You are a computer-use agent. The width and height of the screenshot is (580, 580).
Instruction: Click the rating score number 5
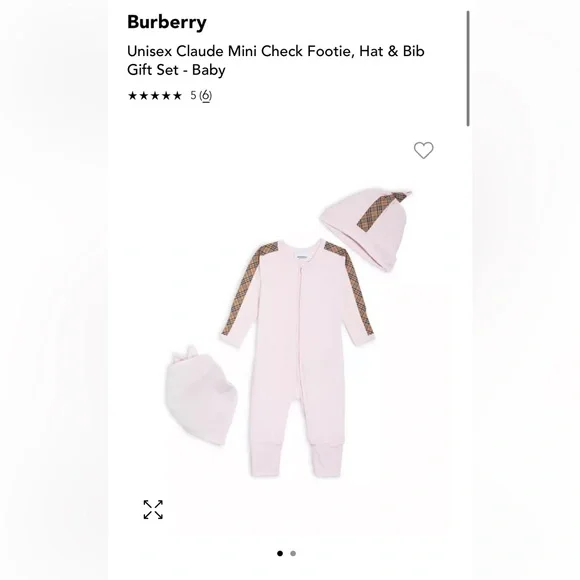click(193, 95)
